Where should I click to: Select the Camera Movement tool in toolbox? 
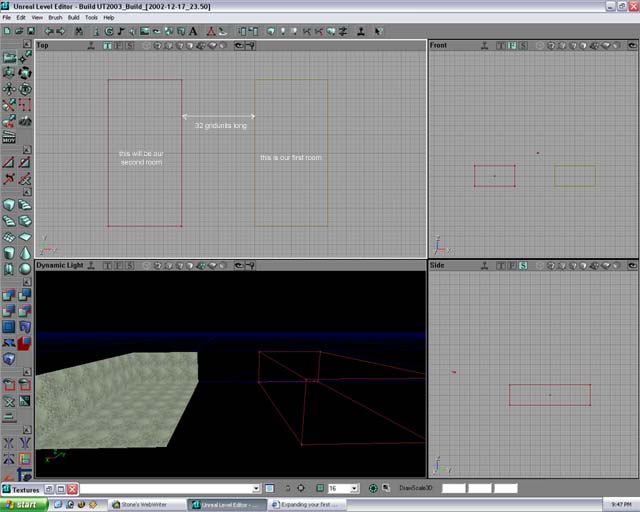[x=9, y=58]
